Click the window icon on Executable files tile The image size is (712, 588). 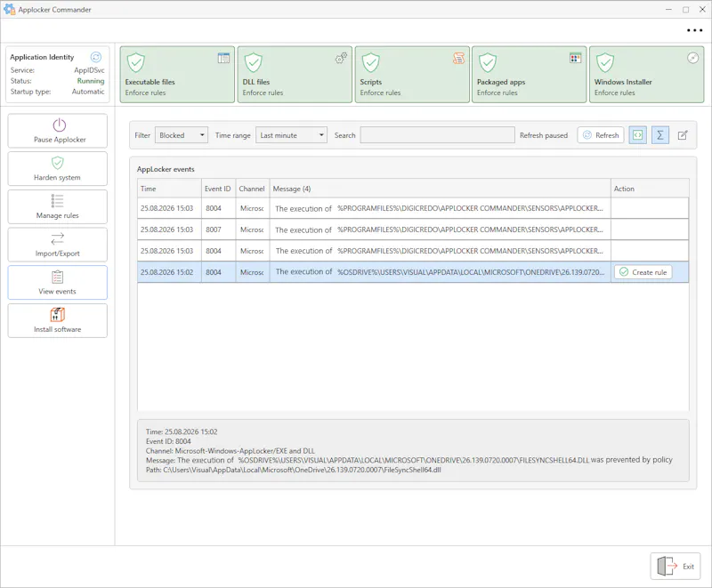coord(223,58)
